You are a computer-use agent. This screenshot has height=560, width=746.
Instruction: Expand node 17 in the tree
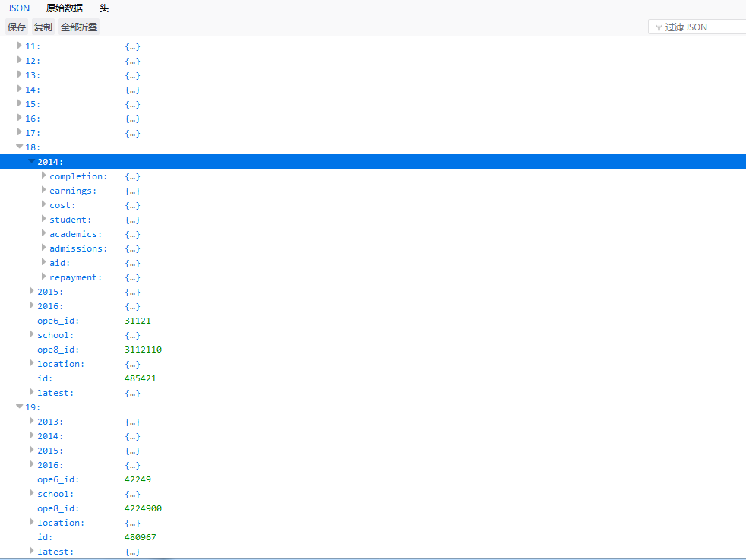[19, 131]
